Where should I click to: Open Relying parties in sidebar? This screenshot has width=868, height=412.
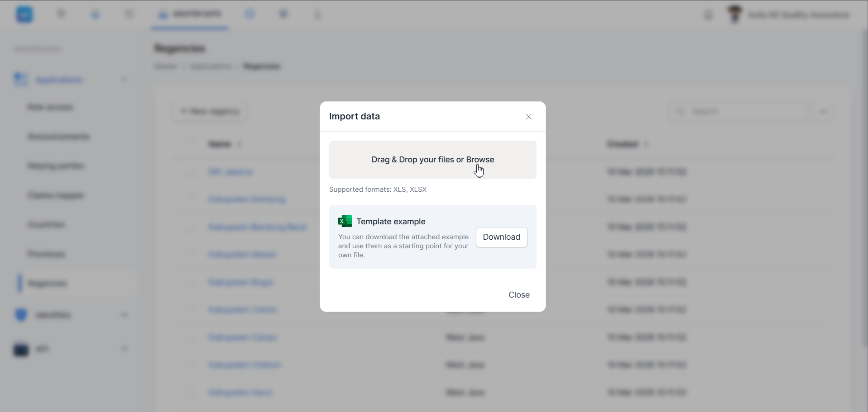click(56, 166)
